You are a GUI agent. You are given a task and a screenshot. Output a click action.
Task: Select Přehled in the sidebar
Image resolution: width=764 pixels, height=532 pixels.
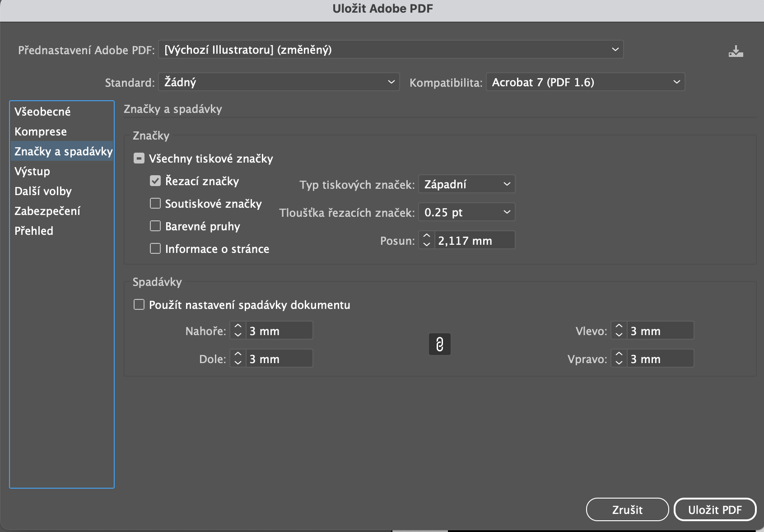tap(62, 231)
